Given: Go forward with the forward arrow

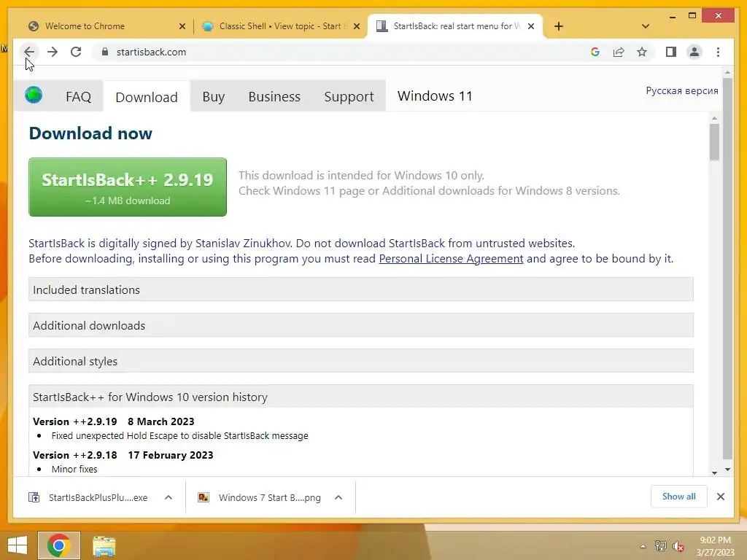Looking at the screenshot, I should tap(53, 52).
